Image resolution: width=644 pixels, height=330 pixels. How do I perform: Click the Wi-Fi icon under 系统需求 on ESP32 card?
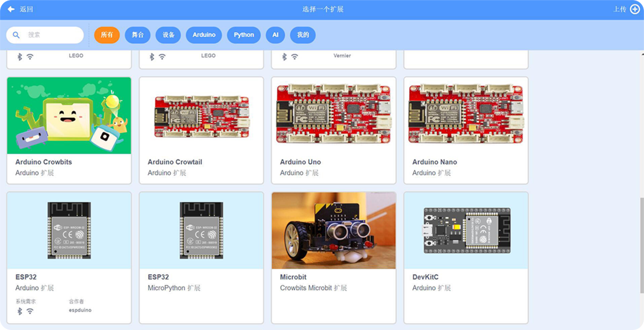point(30,311)
